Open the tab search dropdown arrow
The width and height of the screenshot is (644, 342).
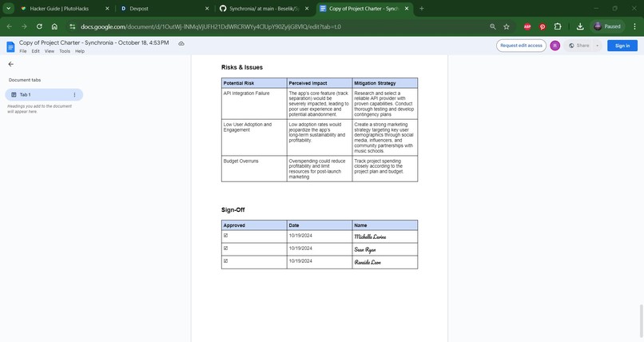pyautogui.click(x=8, y=8)
